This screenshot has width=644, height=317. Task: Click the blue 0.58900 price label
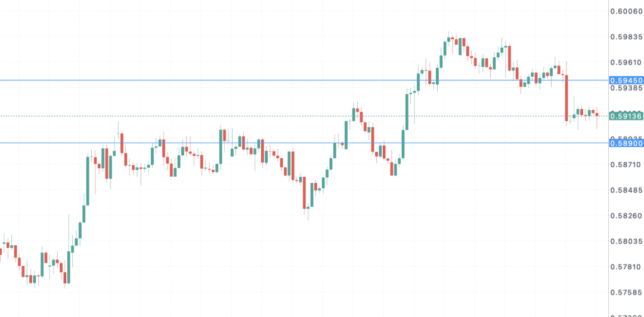(626, 143)
